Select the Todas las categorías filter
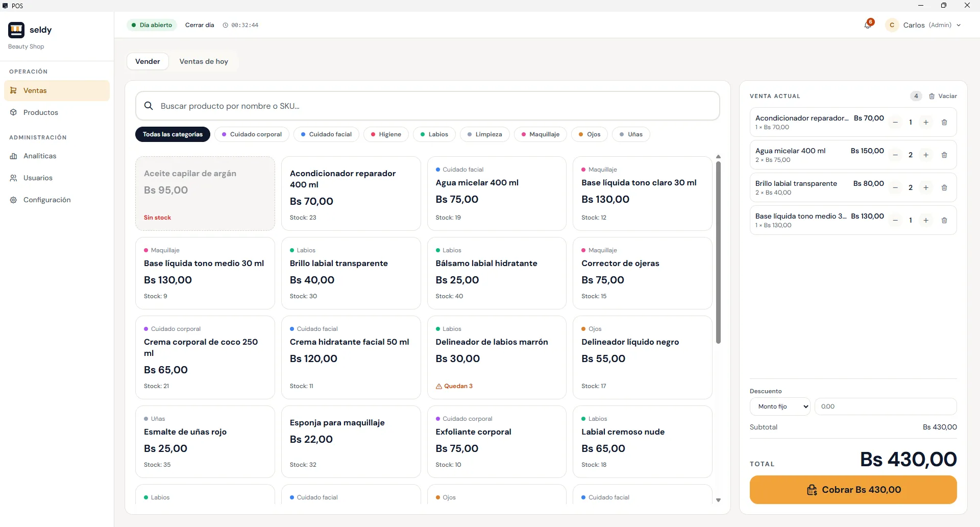The image size is (980, 527). [x=173, y=134]
